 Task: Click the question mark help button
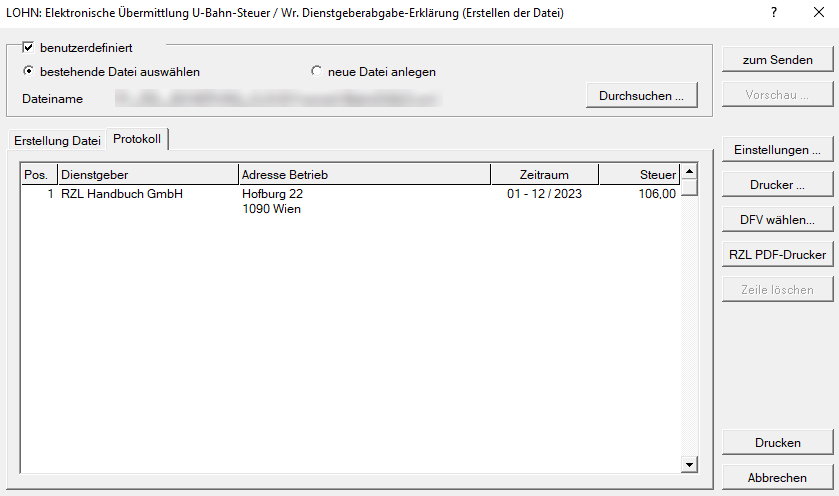[x=773, y=13]
